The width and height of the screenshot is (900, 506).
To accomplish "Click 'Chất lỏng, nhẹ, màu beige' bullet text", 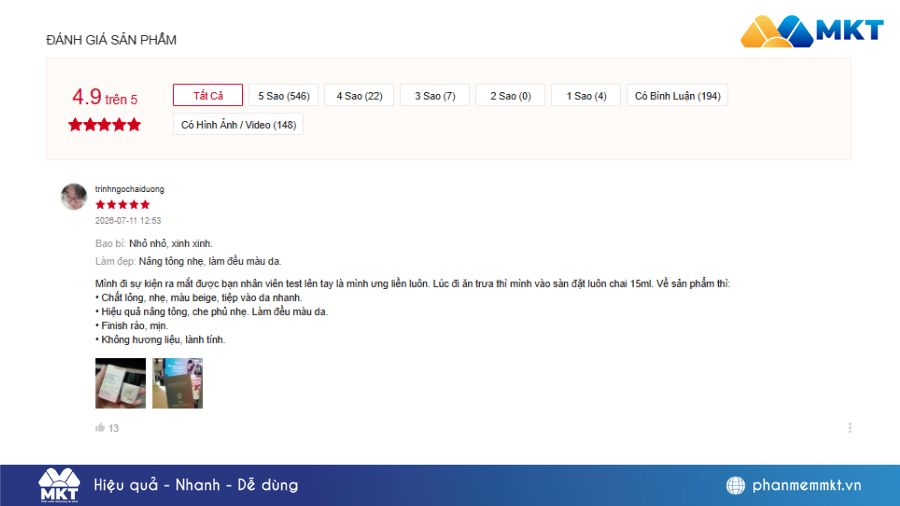I will pyautogui.click(x=199, y=298).
